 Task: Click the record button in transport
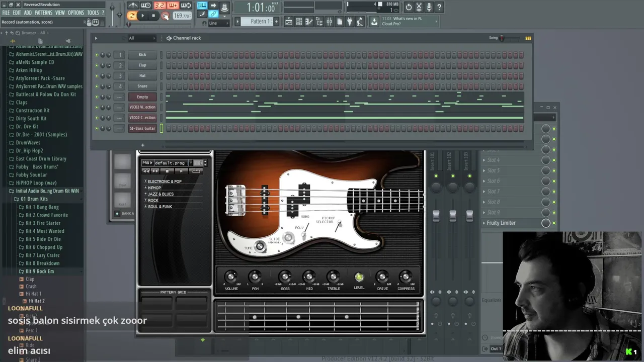point(165,16)
